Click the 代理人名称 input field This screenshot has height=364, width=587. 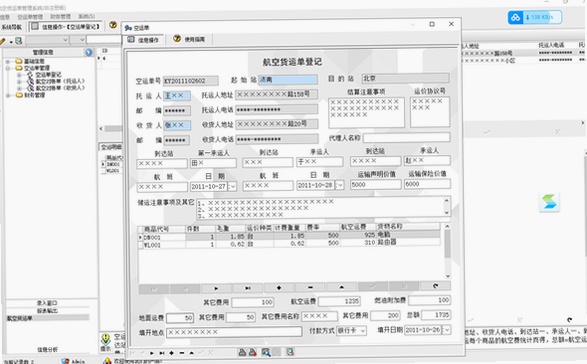click(406, 137)
